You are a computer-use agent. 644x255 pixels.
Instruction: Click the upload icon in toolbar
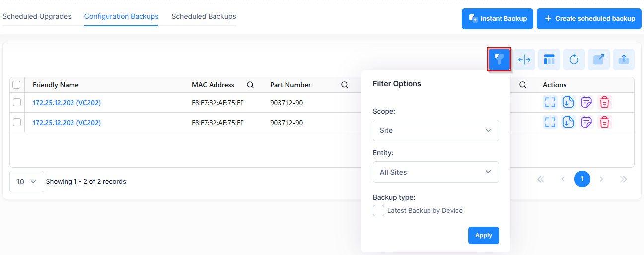coord(624,60)
